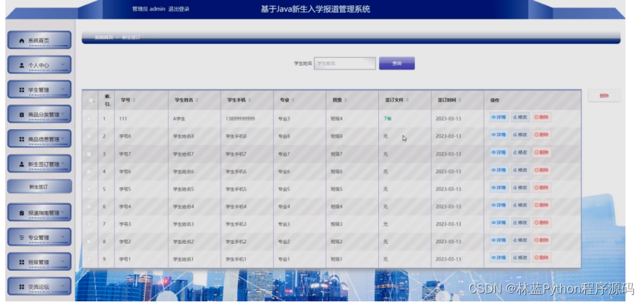Check the checkbox for row 学号2
This screenshot has height=302, width=644.
[89, 242]
